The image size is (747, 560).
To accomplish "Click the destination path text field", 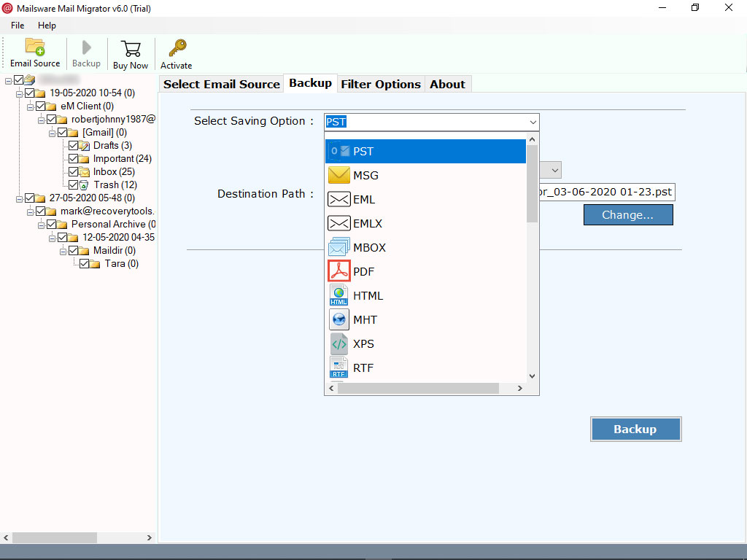I will point(607,192).
